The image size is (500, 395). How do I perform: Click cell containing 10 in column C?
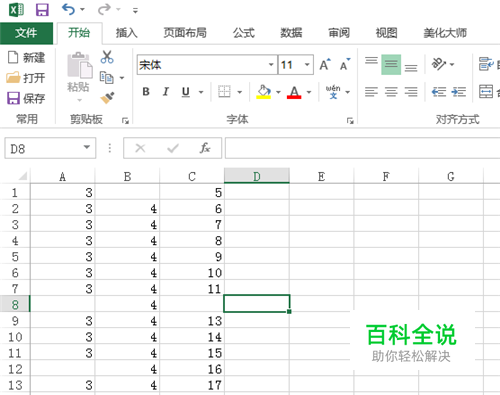[192, 273]
